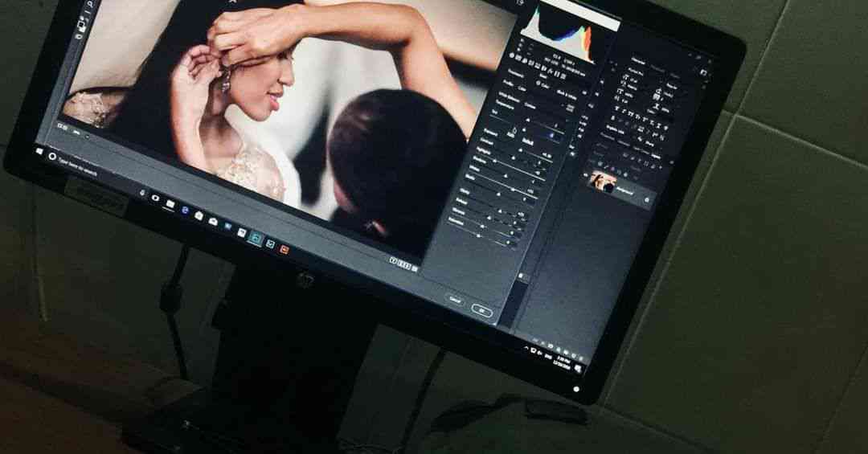Switch to the Character panel tab

638,61
